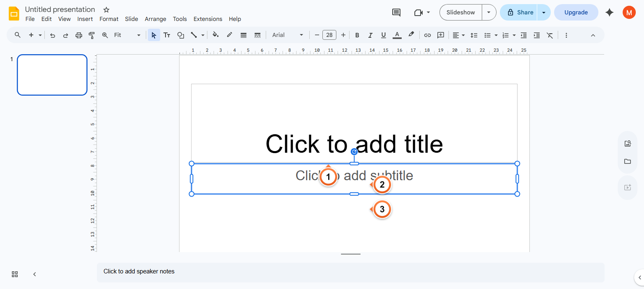
Task: Toggle underline formatting
Action: pos(384,35)
